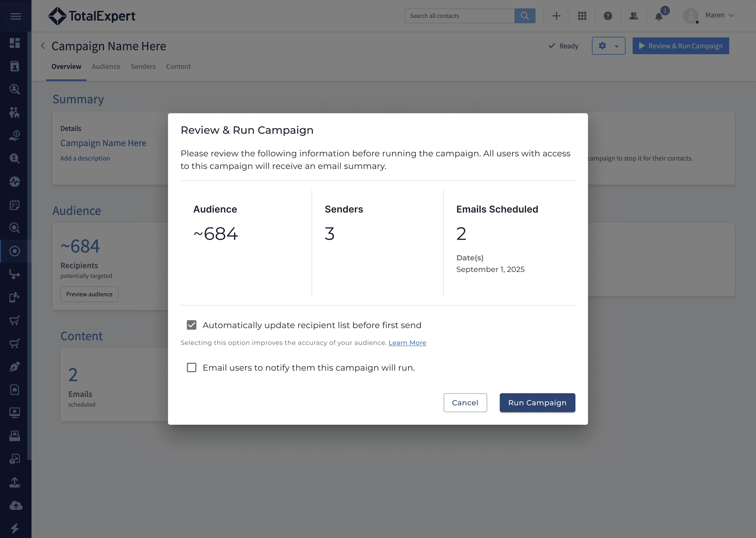The height and width of the screenshot is (538, 756).
Task: Click the Run Campaign button
Action: point(537,403)
